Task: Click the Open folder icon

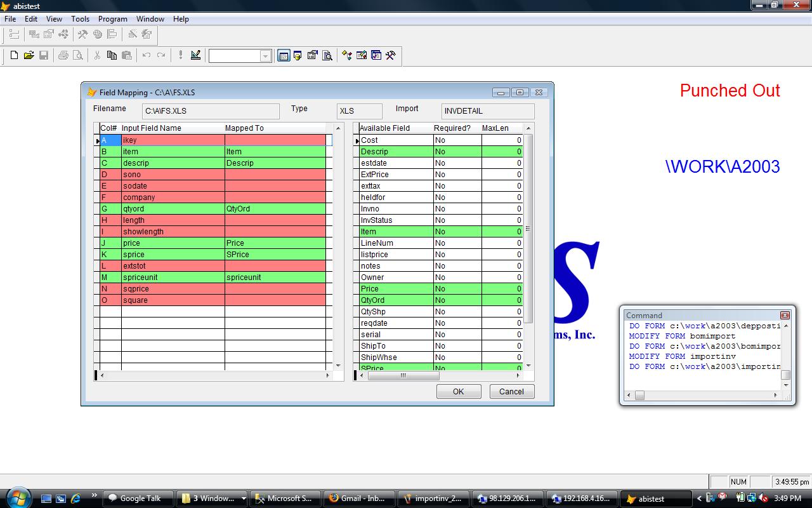Action: pyautogui.click(x=29, y=56)
